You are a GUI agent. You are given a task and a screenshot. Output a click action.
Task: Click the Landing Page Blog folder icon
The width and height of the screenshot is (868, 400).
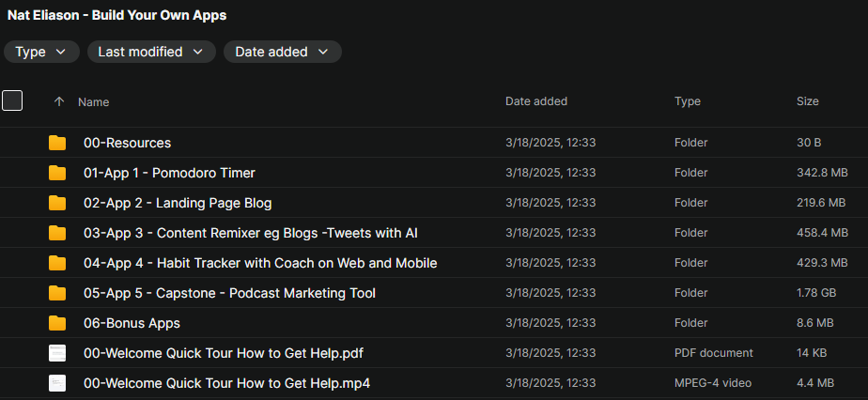click(x=57, y=203)
